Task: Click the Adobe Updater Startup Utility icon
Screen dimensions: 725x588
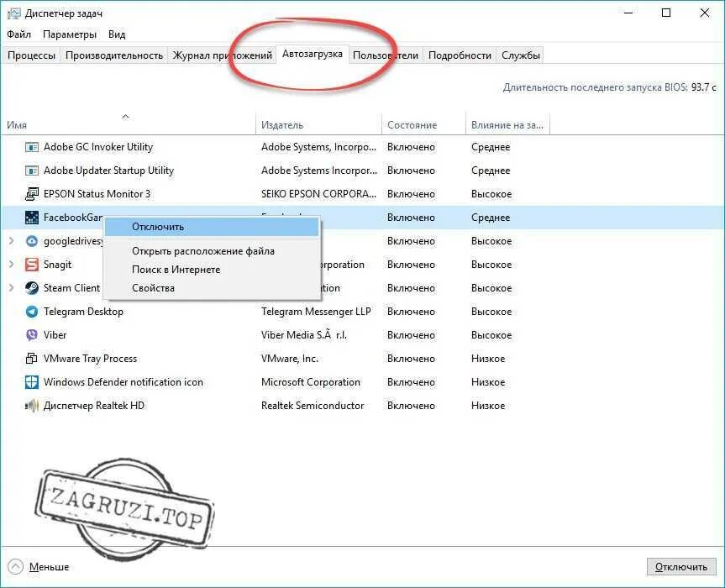Action: tap(31, 171)
